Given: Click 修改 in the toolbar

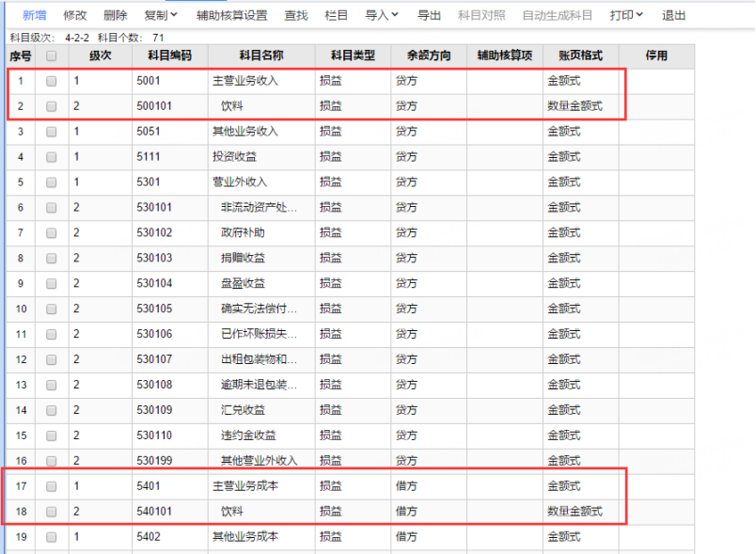Looking at the screenshot, I should click(x=75, y=16).
